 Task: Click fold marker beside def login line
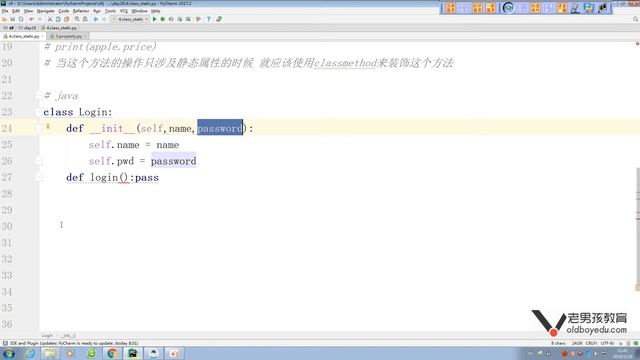(x=39, y=177)
